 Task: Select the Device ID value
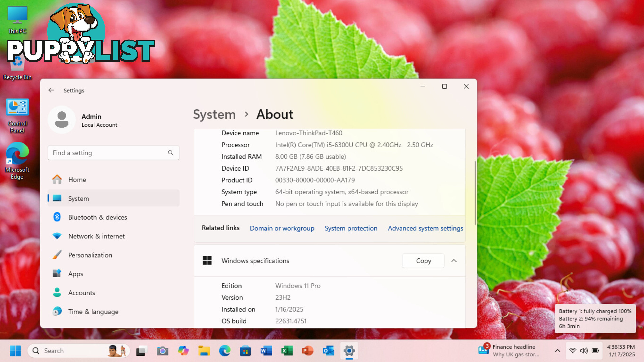coord(339,169)
